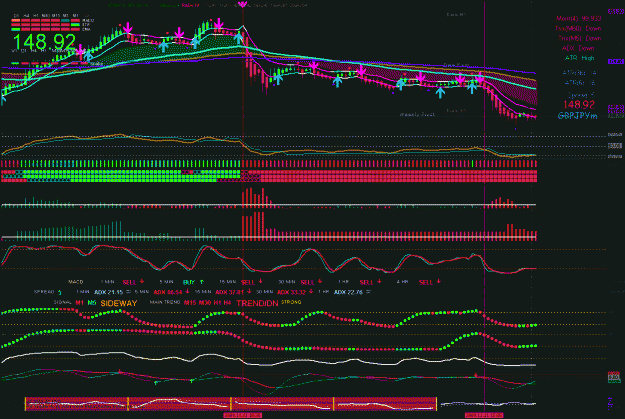
Task: Click the red down arrow beside 4 HR SELL
Action: pos(439,281)
